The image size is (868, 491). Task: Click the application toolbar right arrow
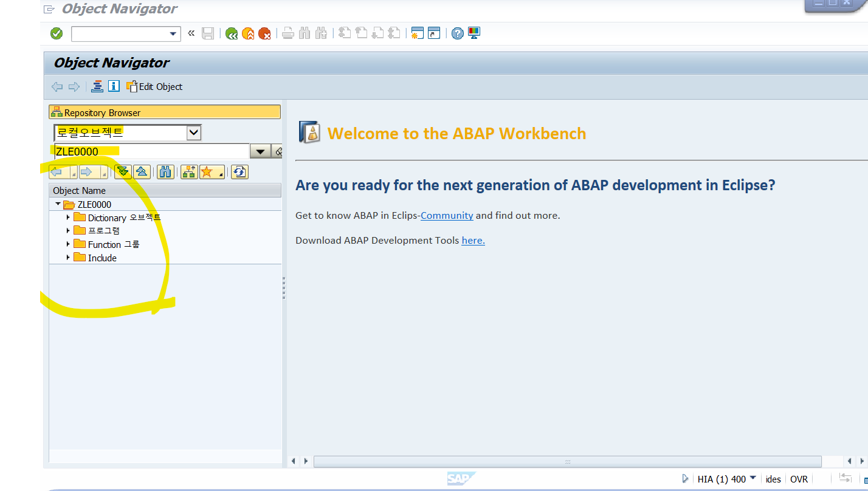click(74, 87)
